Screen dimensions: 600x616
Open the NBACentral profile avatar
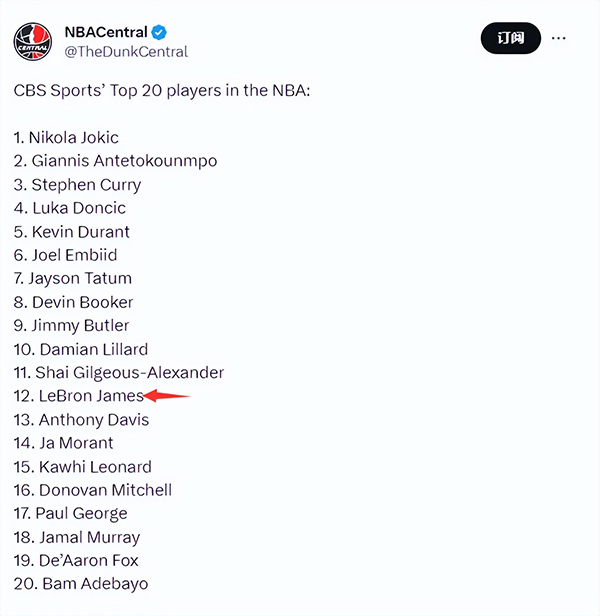[x=33, y=42]
